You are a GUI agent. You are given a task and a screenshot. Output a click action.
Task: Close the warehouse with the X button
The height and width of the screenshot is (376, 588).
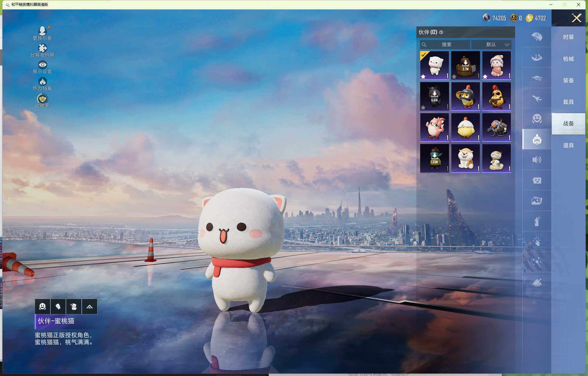(x=576, y=18)
